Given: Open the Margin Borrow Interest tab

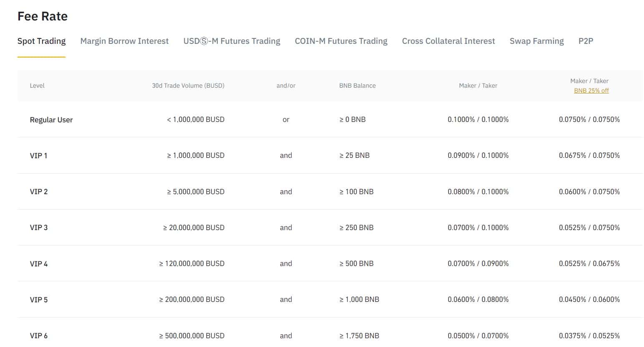Looking at the screenshot, I should pyautogui.click(x=124, y=41).
